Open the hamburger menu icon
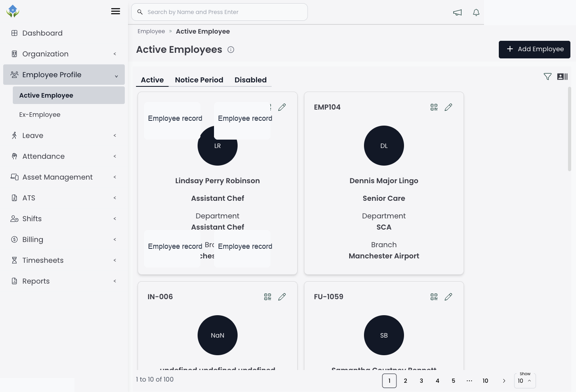The image size is (576, 392). click(116, 11)
